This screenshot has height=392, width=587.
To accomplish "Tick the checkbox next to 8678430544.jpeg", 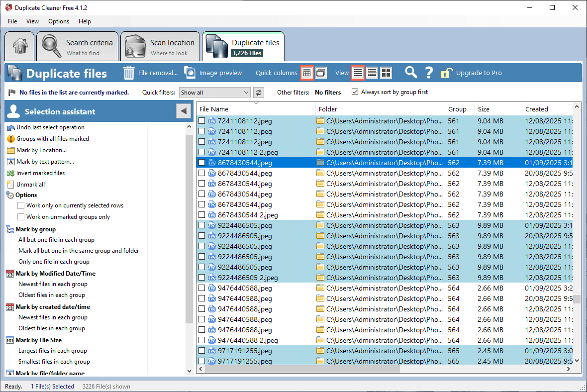I will [202, 162].
